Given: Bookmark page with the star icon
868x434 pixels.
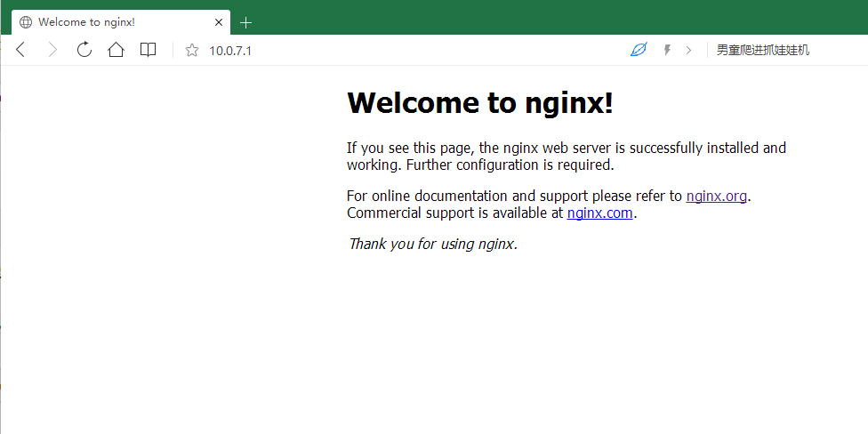Looking at the screenshot, I should point(192,51).
